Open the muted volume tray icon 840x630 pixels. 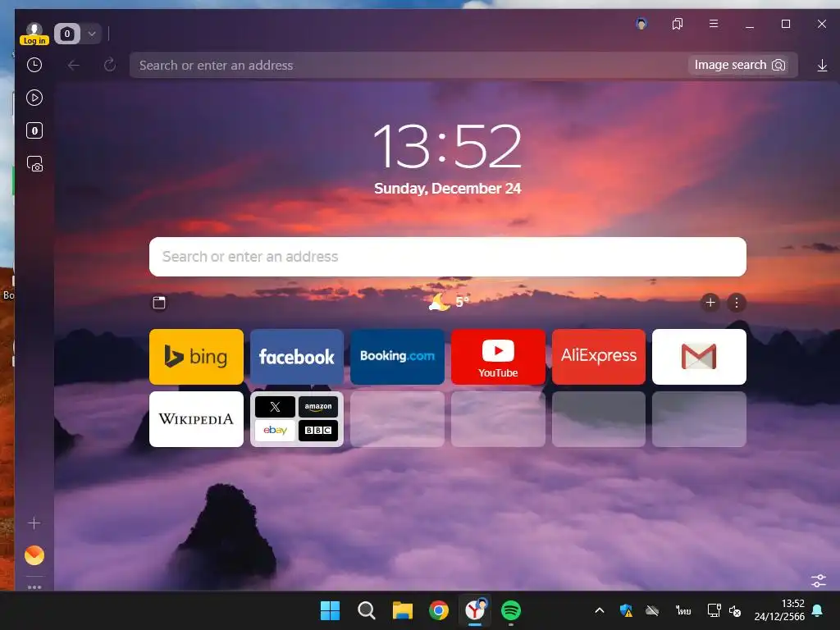(736, 610)
